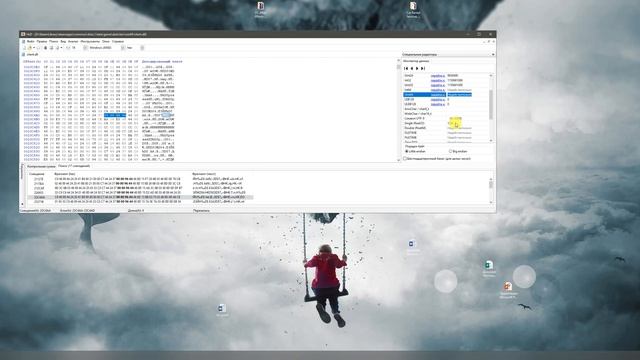
Task: Jump to first byte in Data inspector
Action: click(x=406, y=68)
